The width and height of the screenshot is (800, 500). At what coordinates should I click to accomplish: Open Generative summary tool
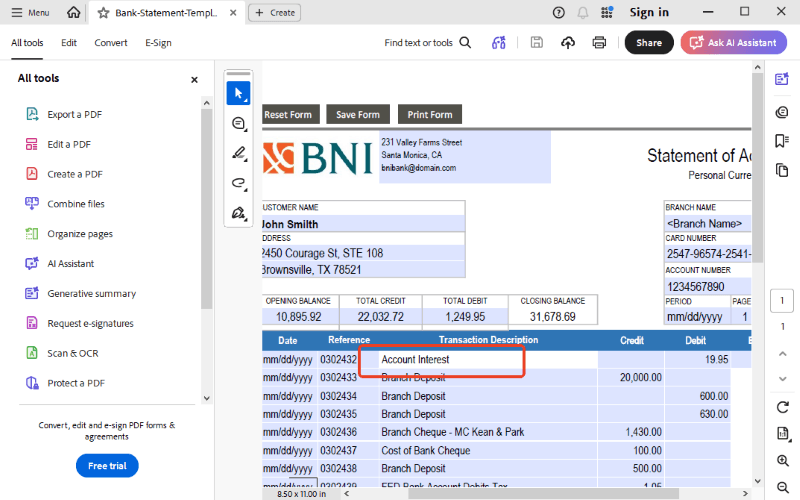(x=81, y=293)
